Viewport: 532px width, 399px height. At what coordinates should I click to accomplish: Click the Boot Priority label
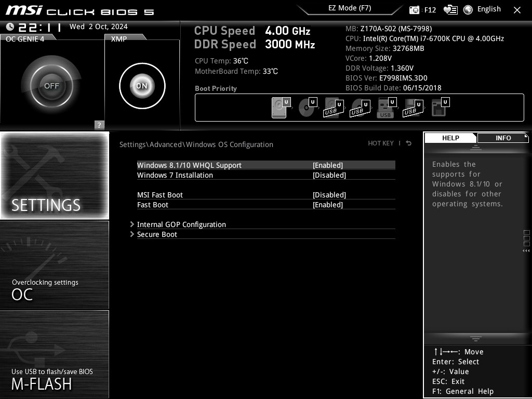click(x=216, y=88)
